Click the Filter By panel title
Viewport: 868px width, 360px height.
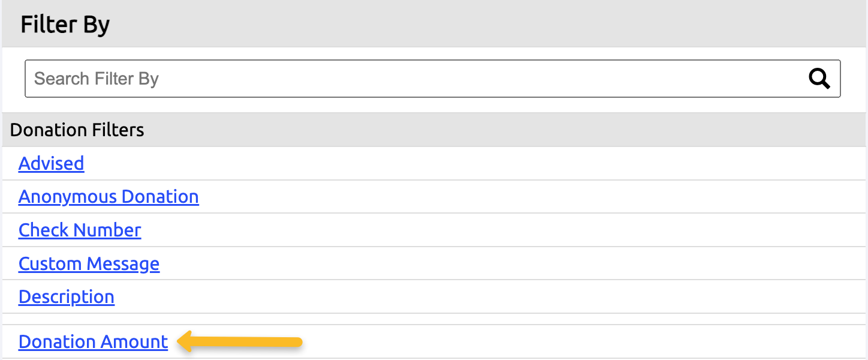[x=65, y=24]
